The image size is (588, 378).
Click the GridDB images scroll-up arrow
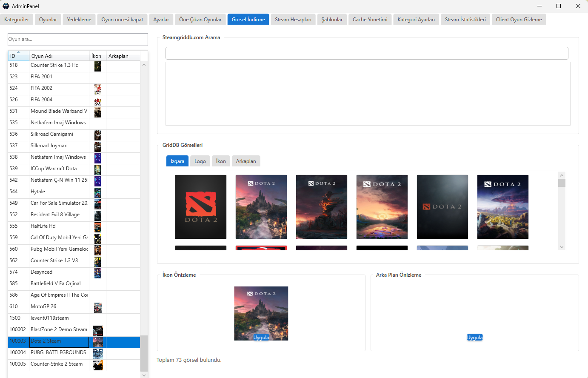562,175
